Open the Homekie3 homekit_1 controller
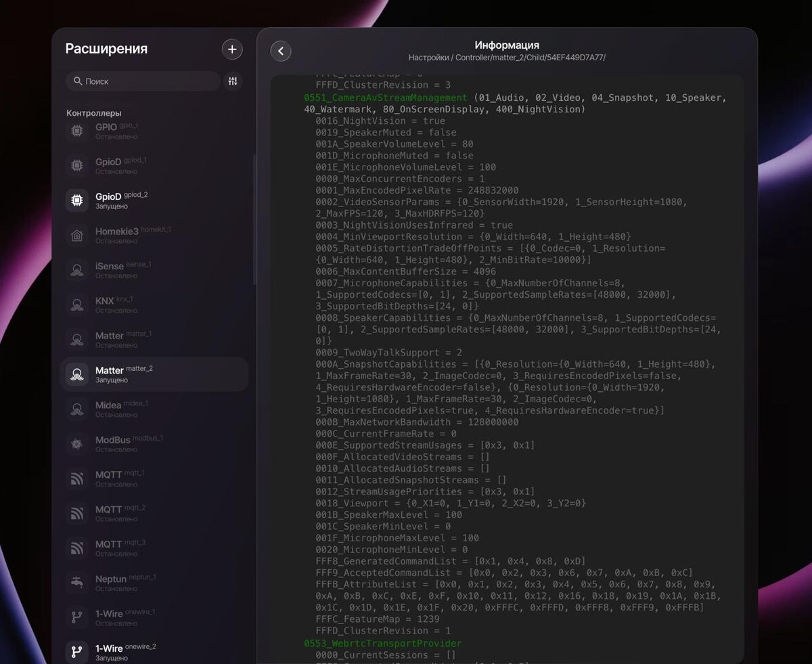 154,235
